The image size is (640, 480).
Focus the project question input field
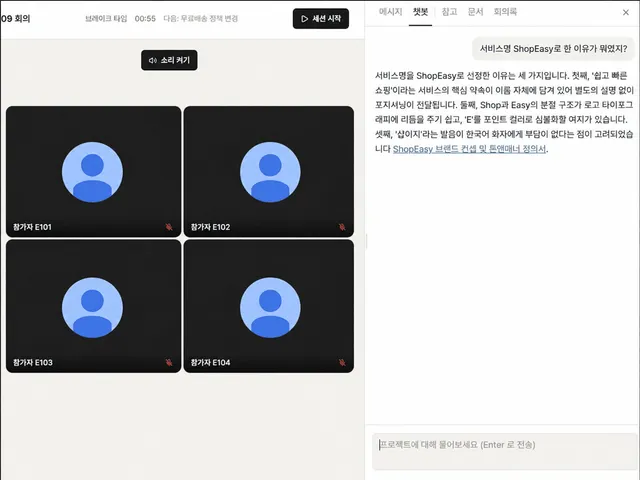click(504, 451)
